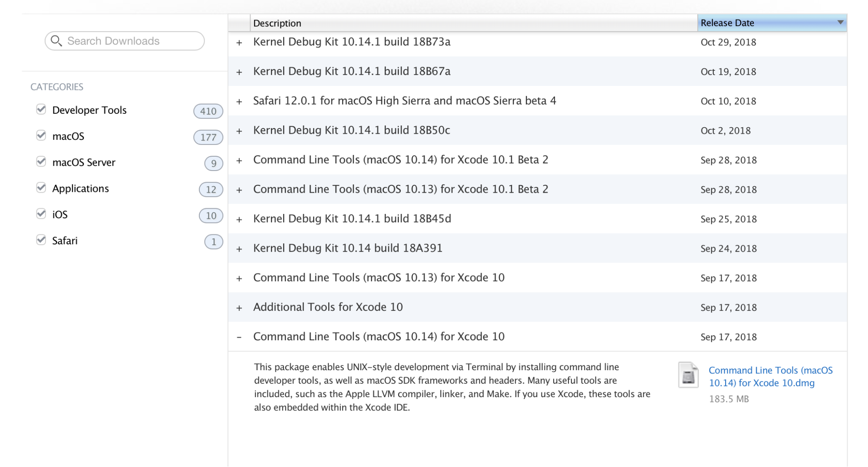Click 'Command Line Tools (macOS 10.13) for Xcode 10' title

(379, 278)
